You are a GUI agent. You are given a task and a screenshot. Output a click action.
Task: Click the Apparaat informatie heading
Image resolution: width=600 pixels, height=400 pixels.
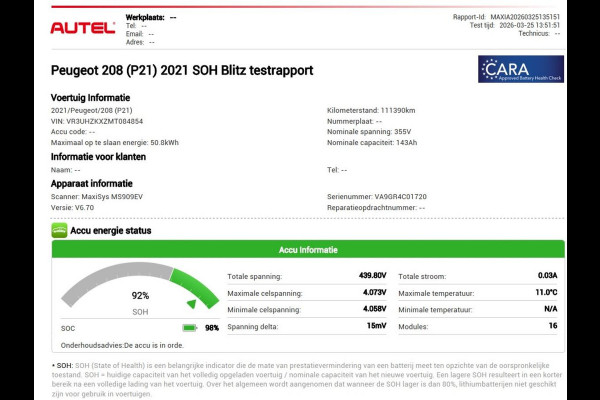coord(92,183)
